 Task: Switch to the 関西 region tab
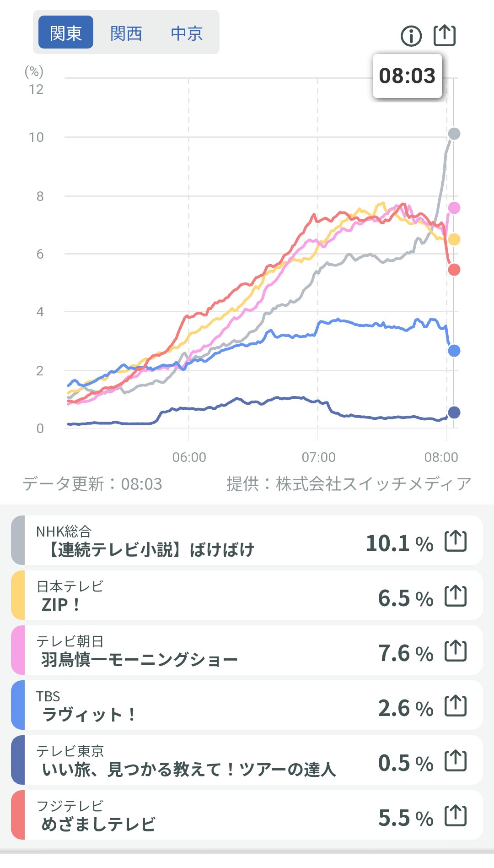click(x=126, y=33)
